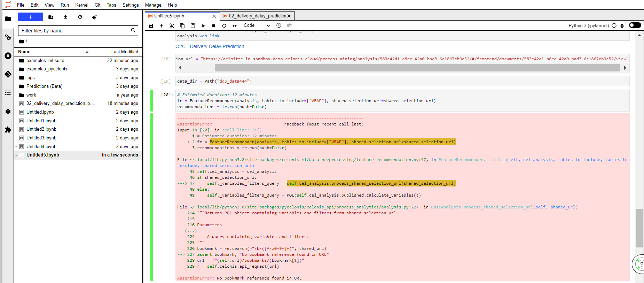The width and height of the screenshot is (644, 283).
Task: Open the Settings menu
Action: [131, 5]
